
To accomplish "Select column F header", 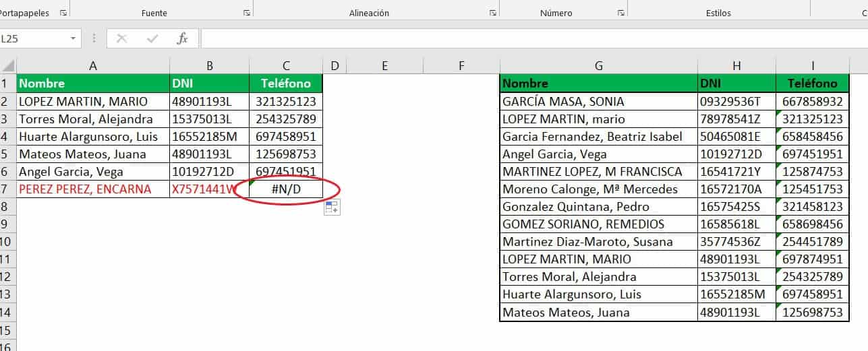I will 461,66.
